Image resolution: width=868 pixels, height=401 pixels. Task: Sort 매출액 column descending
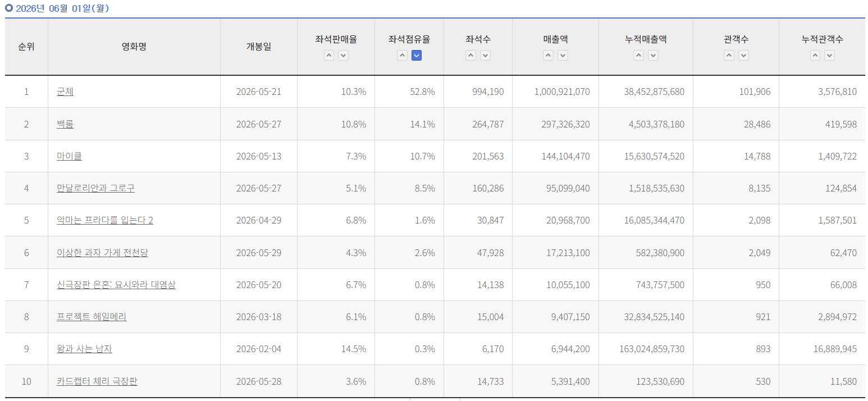[563, 56]
